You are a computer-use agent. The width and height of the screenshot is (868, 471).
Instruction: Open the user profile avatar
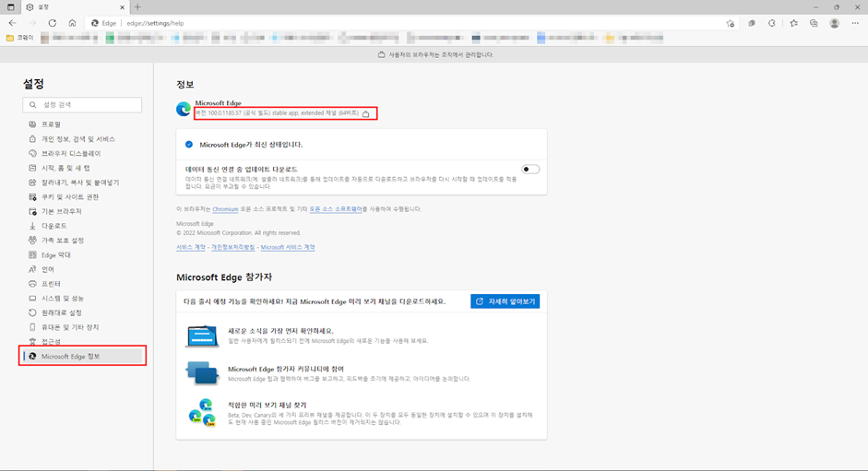click(834, 23)
